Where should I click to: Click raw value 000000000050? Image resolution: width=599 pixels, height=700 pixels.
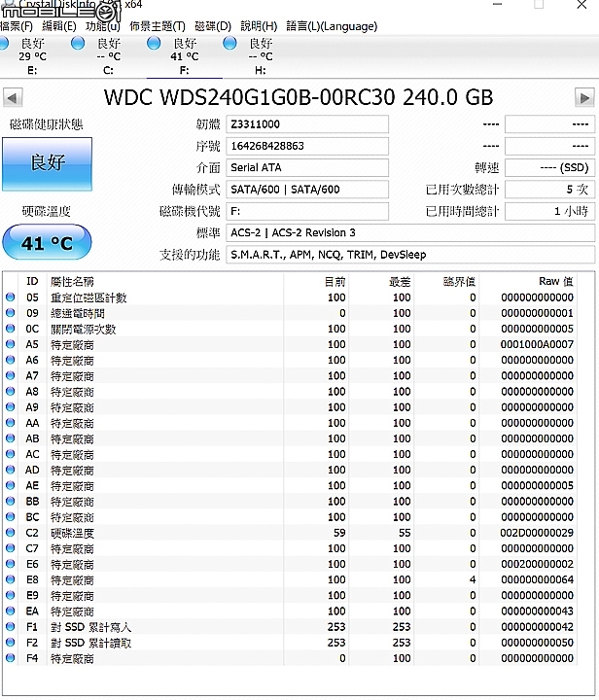[537, 643]
